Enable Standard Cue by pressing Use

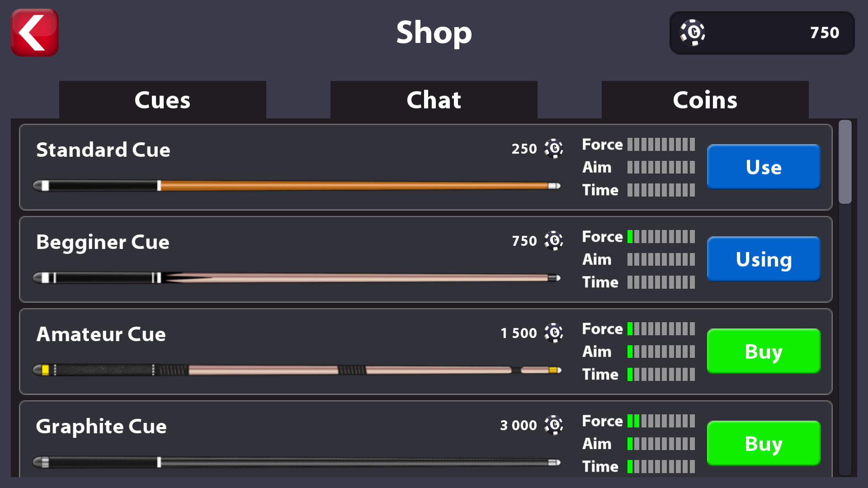tap(763, 167)
